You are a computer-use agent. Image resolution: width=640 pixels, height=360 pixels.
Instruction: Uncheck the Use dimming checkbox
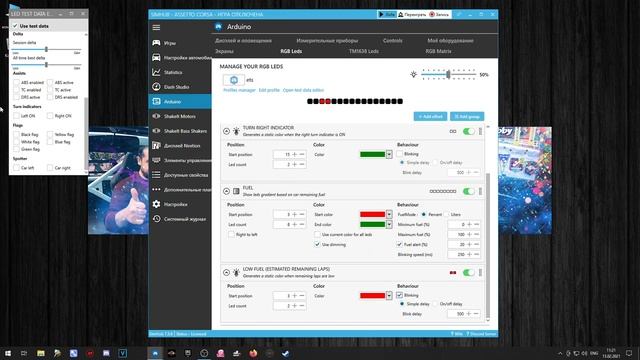point(317,244)
